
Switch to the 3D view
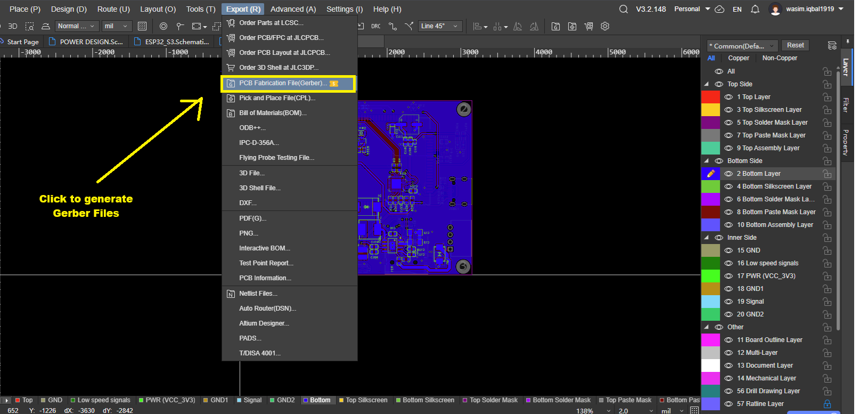(x=12, y=26)
